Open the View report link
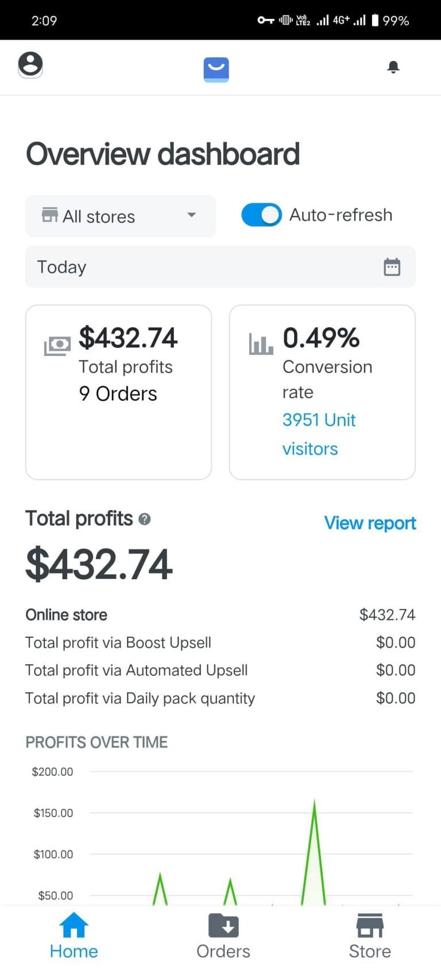 [x=370, y=523]
